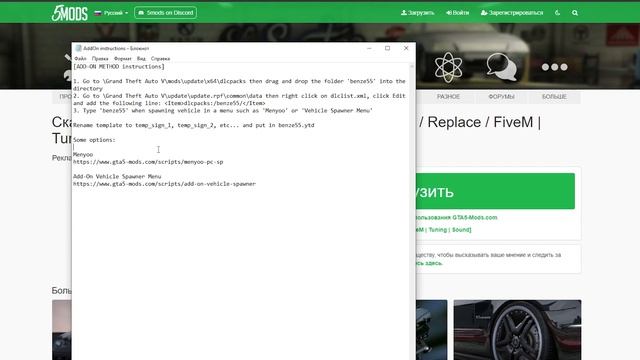This screenshot has width=640, height=360.
Task: Click the 5MODS site logo
Action: (69, 13)
